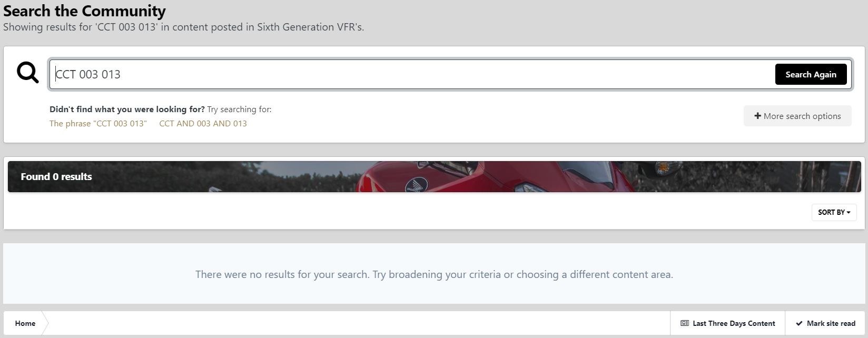Click the newspaper icon for Last Three Days Content

coord(685,323)
